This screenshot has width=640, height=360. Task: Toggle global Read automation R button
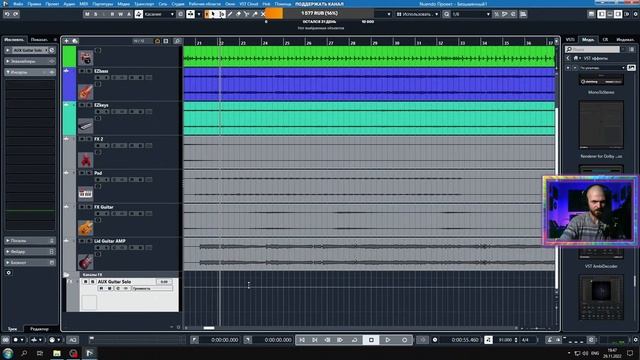112,14
